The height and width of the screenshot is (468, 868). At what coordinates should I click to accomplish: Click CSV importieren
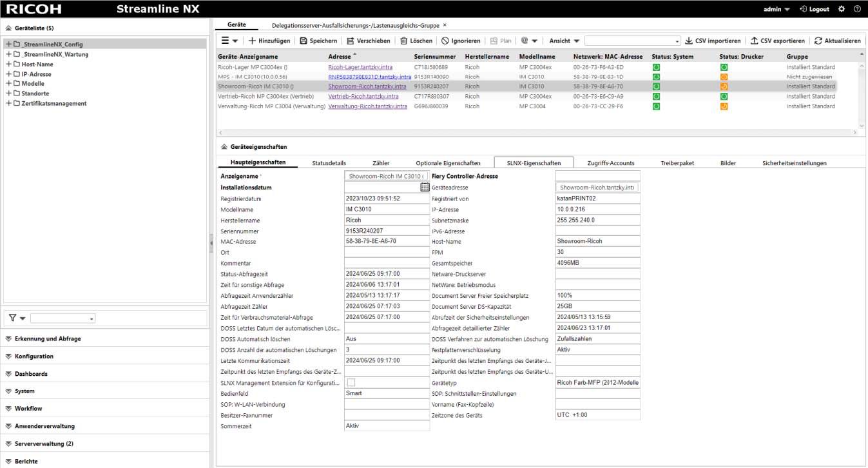click(x=713, y=41)
